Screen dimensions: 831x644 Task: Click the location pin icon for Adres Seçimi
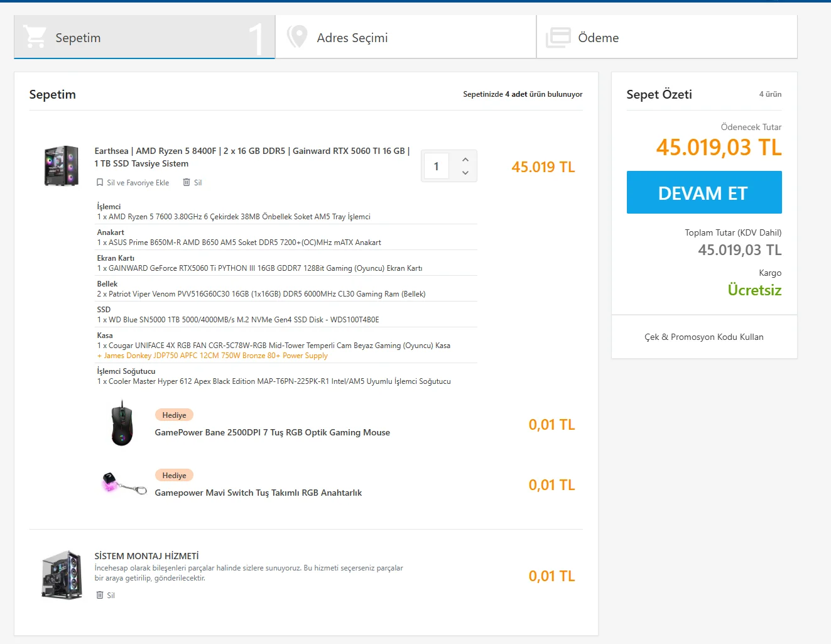coord(297,37)
